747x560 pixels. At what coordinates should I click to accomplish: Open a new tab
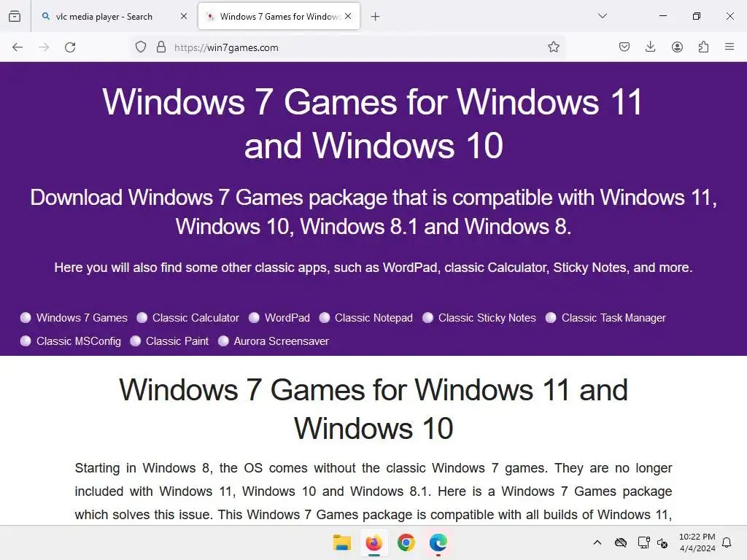pyautogui.click(x=376, y=17)
